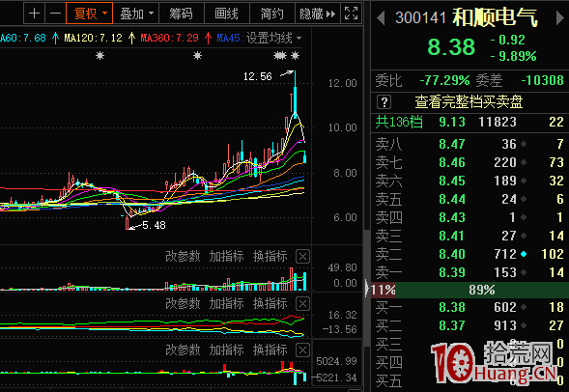Go to previous stock with left arrow
This screenshot has width=569, height=392.
pyautogui.click(x=381, y=17)
